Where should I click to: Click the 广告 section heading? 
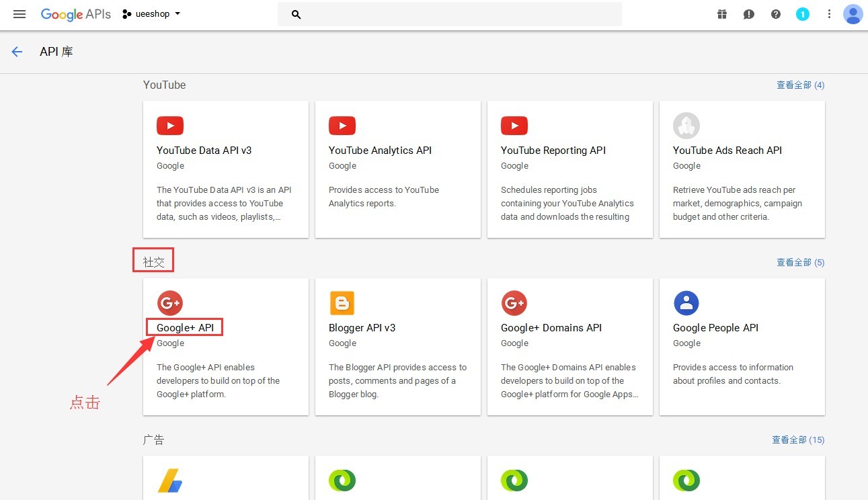pos(154,440)
